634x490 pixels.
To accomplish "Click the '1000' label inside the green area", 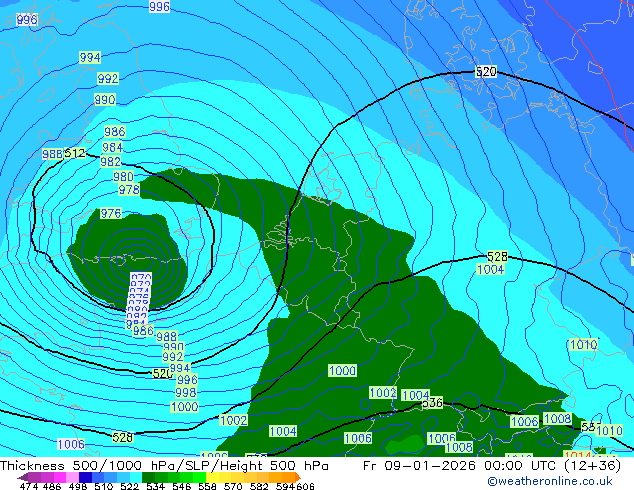I will point(342,370).
